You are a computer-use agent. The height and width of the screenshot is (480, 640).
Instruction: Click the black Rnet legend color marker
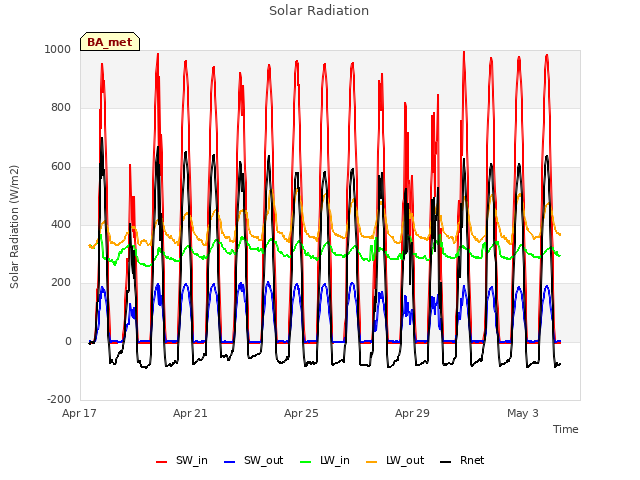pos(446,462)
